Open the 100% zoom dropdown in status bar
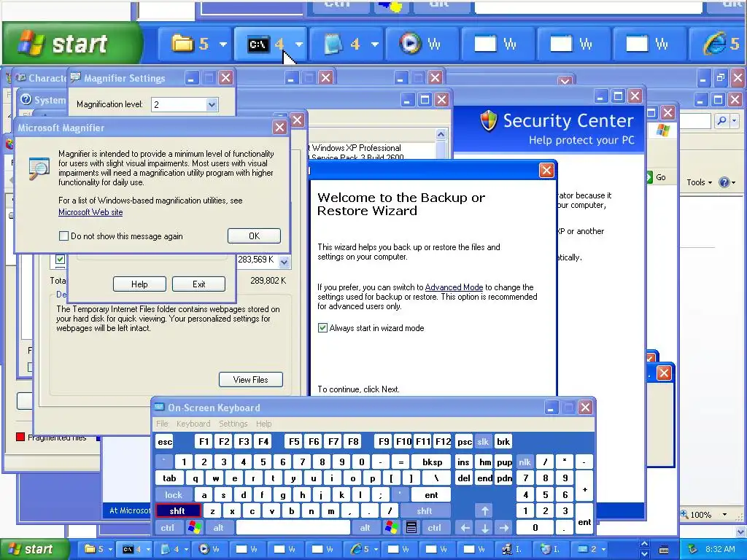The width and height of the screenshot is (747, 560). tap(724, 514)
